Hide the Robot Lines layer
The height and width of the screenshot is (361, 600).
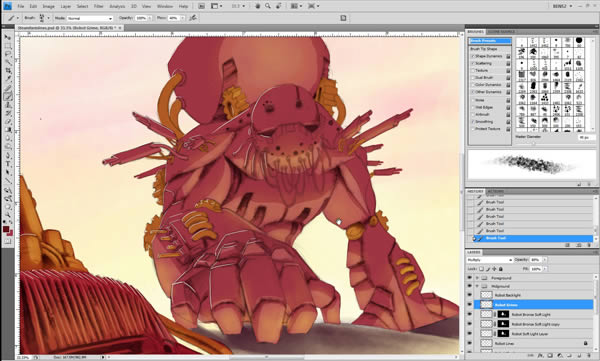click(x=470, y=343)
